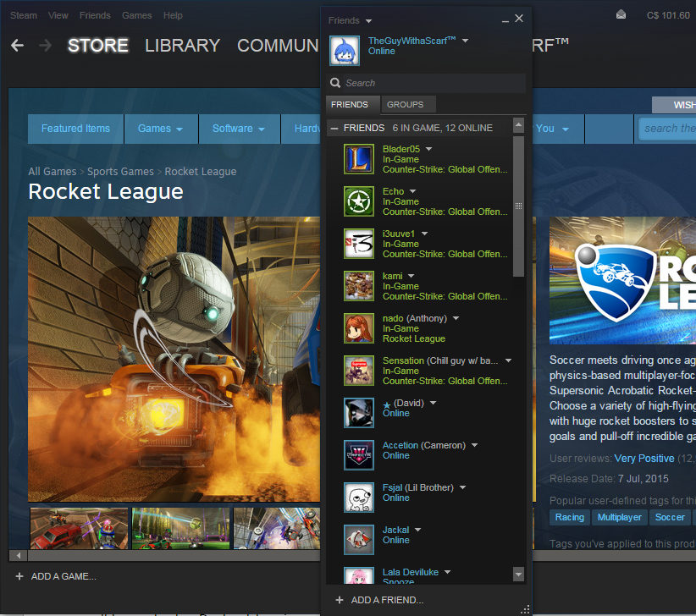Click TheGuyWithaScarf profile avatar
This screenshot has width=696, height=616.
[x=345, y=51]
